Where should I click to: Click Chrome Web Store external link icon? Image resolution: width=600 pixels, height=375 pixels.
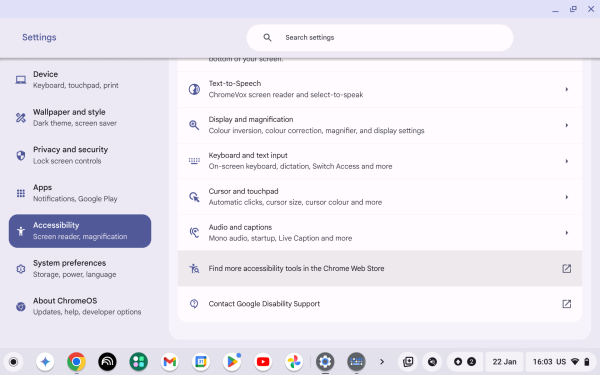tap(567, 269)
